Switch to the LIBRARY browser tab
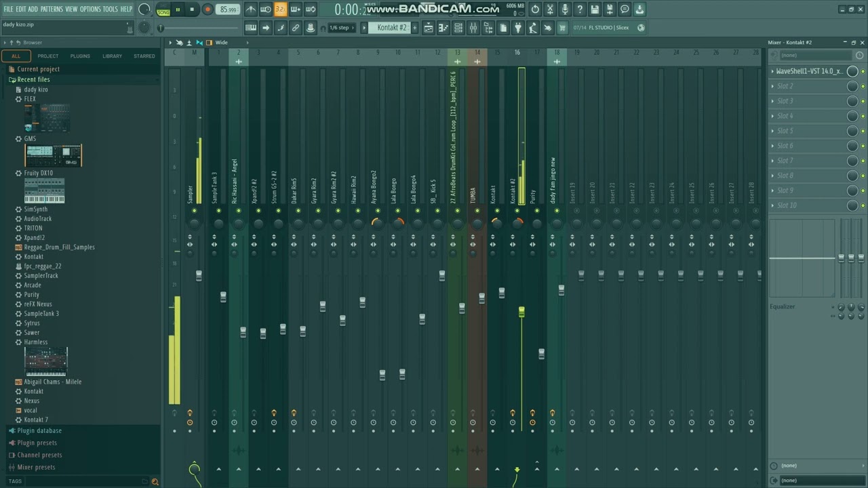Screen dimensions: 868x488 pos(113,56)
